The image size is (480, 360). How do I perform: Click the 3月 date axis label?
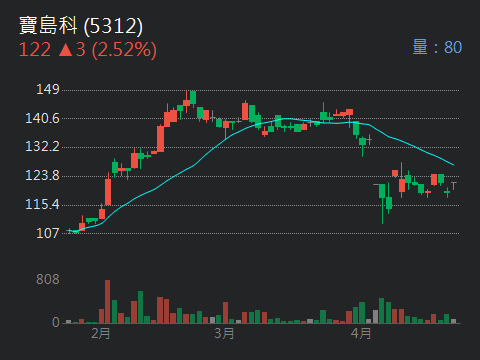click(x=224, y=333)
